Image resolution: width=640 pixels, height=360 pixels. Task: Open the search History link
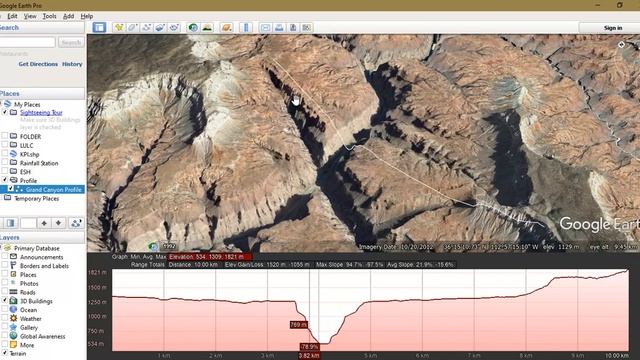[72, 64]
